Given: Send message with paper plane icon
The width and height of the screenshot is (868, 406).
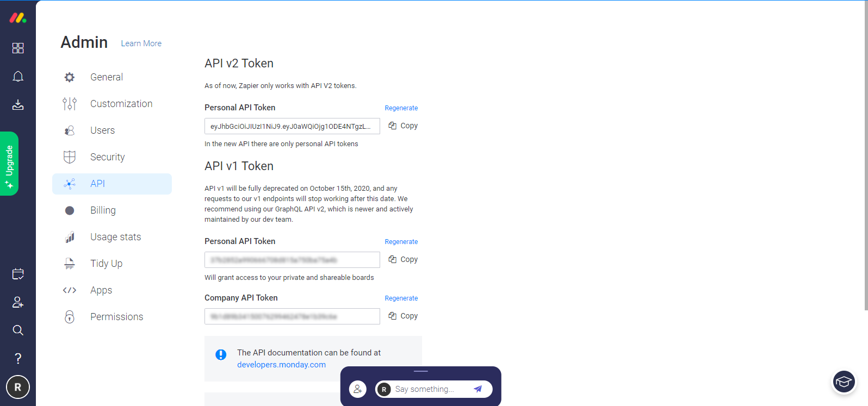Looking at the screenshot, I should pyautogui.click(x=478, y=389).
